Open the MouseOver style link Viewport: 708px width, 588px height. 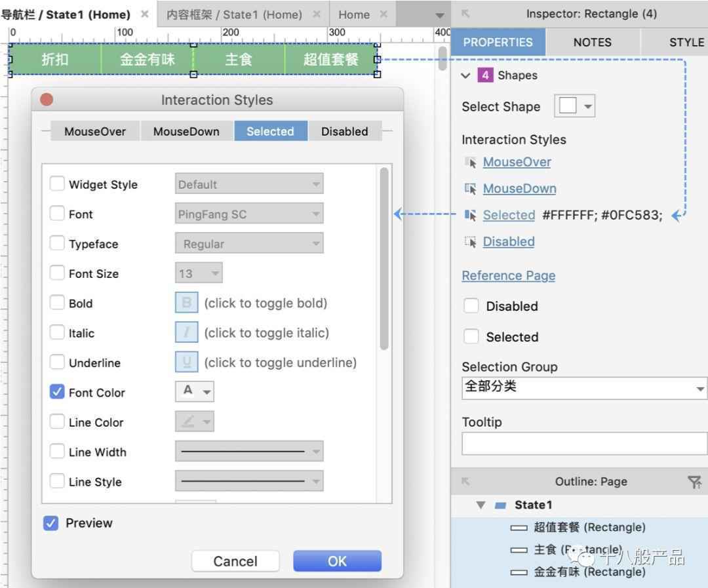tap(517, 162)
